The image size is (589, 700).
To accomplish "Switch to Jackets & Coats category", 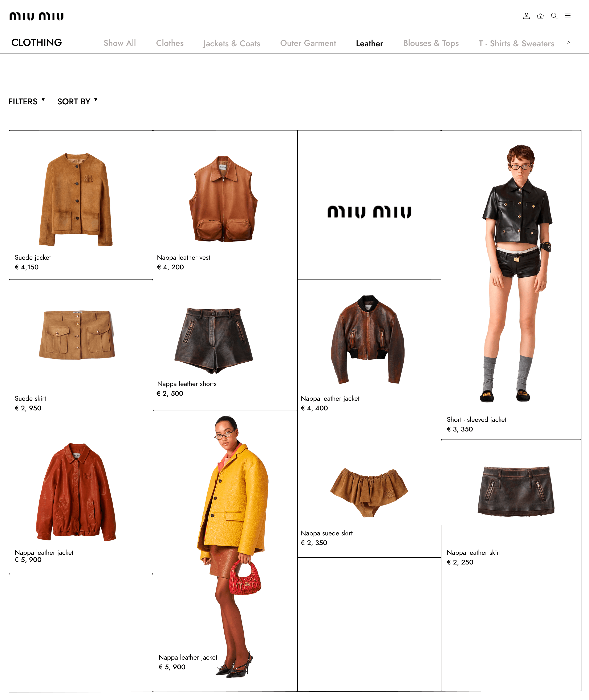I will coord(231,43).
